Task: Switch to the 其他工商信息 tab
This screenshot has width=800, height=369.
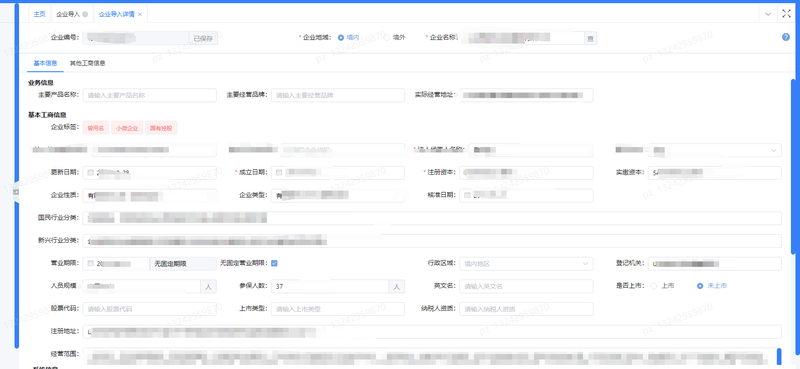Action: click(88, 63)
